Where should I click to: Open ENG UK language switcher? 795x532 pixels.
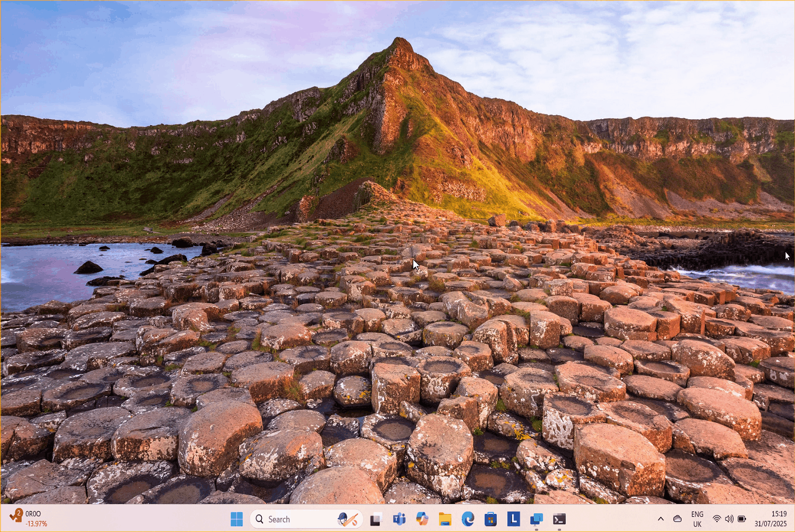697,519
